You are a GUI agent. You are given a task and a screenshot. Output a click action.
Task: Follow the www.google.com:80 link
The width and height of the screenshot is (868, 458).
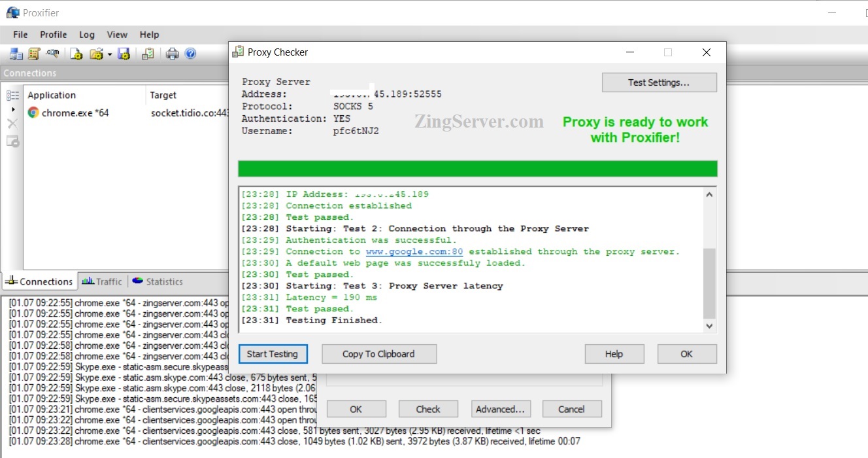(x=414, y=251)
